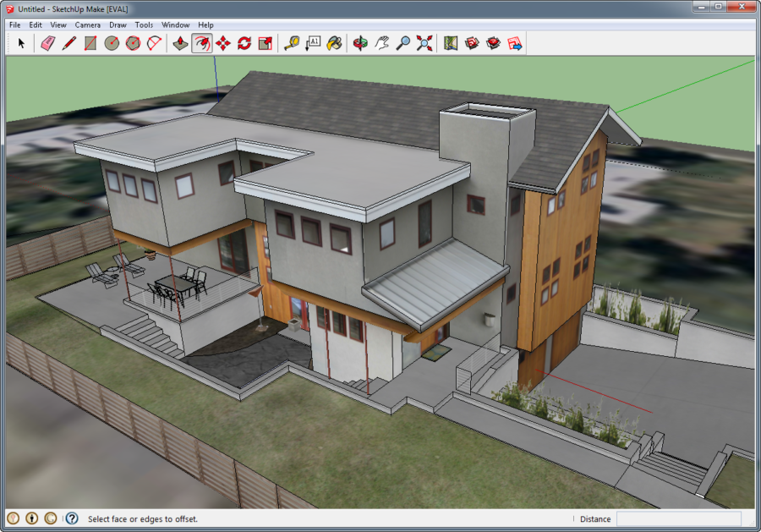The height and width of the screenshot is (532, 761).
Task: Select the Rotate tool
Action: pos(244,43)
